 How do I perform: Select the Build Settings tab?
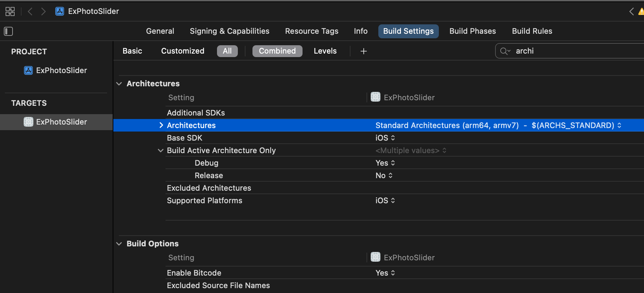[x=408, y=31]
